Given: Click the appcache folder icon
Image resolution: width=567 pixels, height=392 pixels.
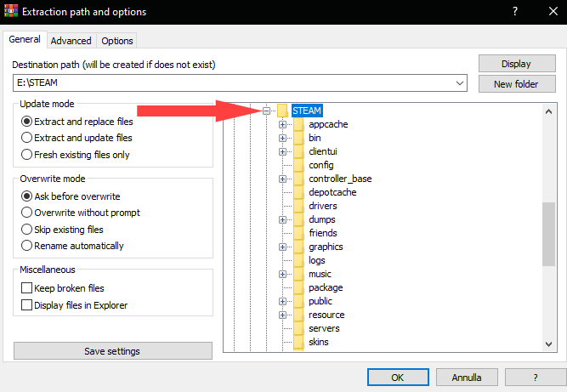Looking at the screenshot, I should [x=298, y=124].
